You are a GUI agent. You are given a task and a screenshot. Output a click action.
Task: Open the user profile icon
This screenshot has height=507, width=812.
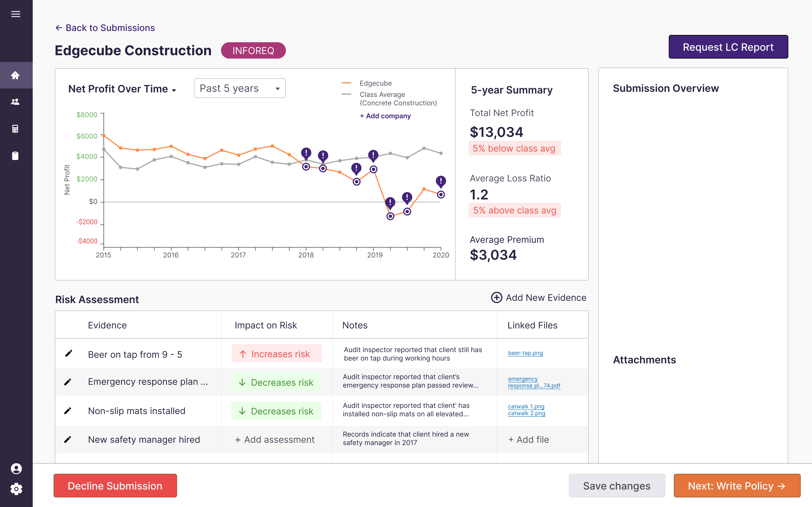(16, 468)
